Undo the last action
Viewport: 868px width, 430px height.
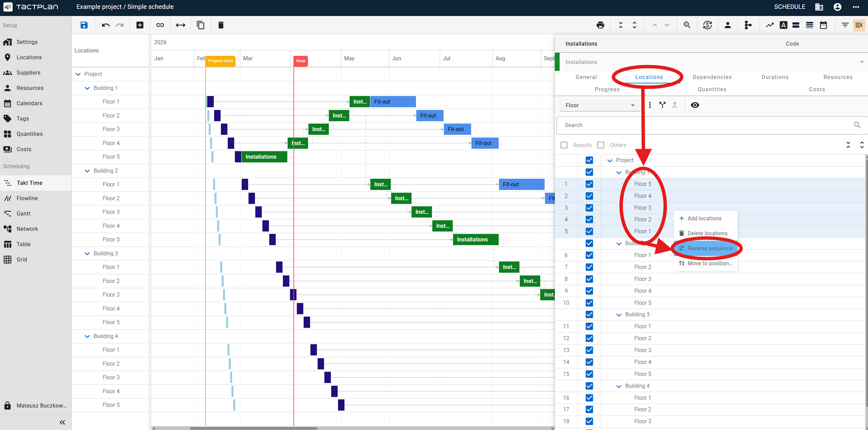click(106, 25)
